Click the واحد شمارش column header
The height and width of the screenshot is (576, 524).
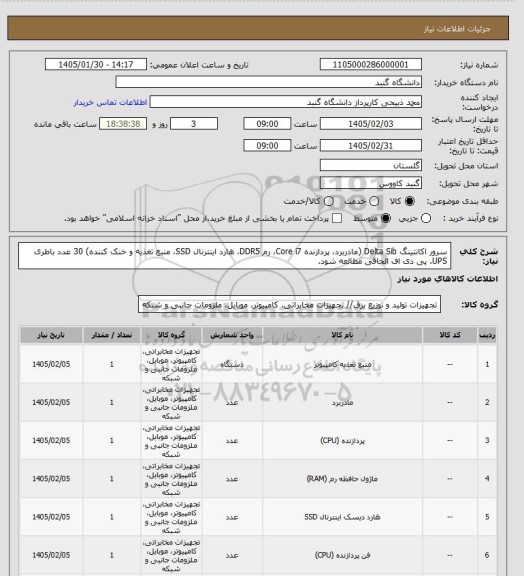tap(232, 335)
